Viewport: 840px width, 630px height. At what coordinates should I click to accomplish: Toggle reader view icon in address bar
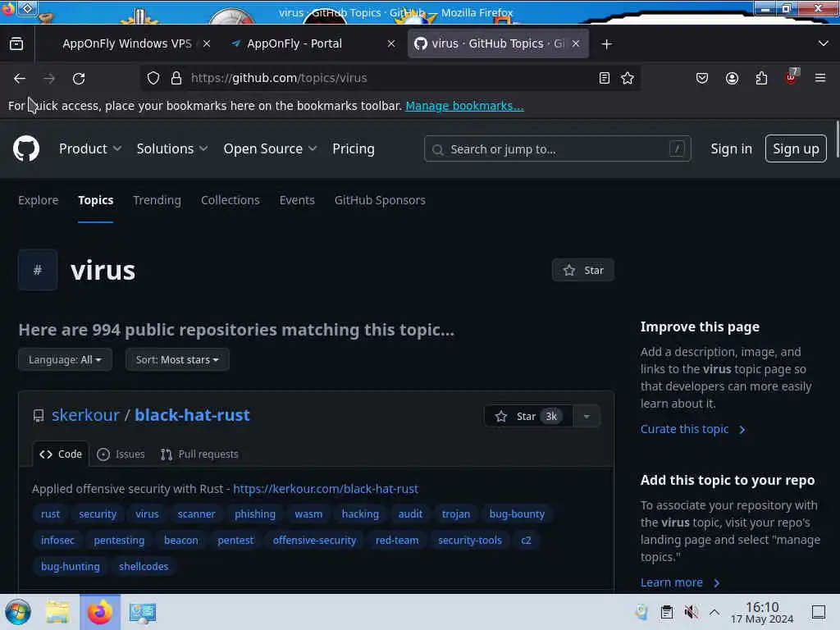click(605, 78)
